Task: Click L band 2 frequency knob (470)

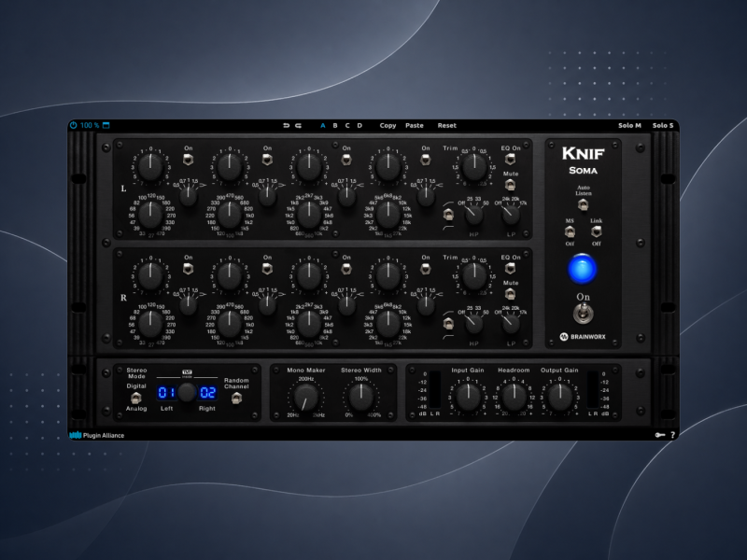Action: point(230,216)
